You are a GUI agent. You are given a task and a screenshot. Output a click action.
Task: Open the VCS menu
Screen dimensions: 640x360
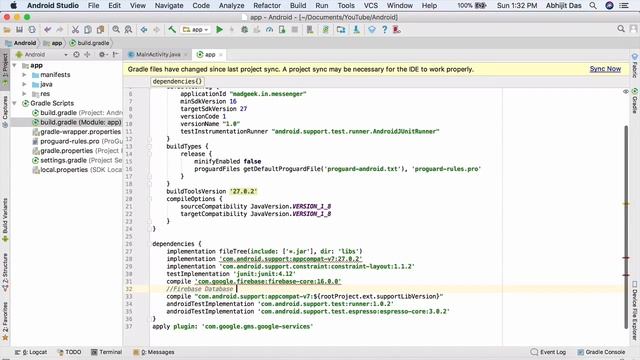[x=371, y=5]
